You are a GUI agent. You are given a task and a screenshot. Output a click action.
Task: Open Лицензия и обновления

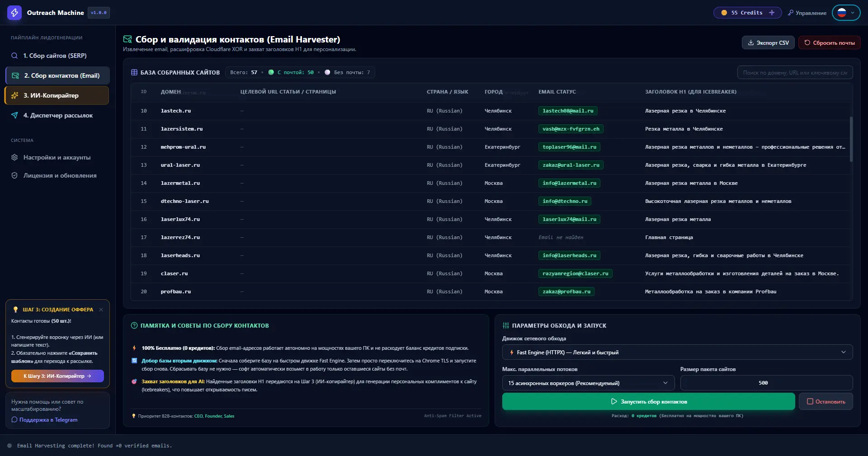pos(57,175)
